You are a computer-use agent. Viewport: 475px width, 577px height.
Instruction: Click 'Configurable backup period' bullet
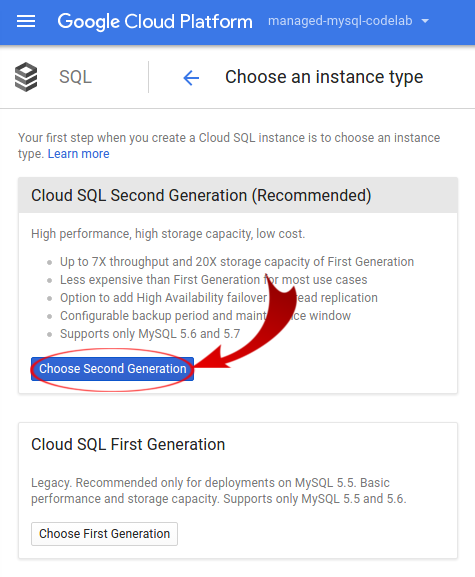pos(205,316)
